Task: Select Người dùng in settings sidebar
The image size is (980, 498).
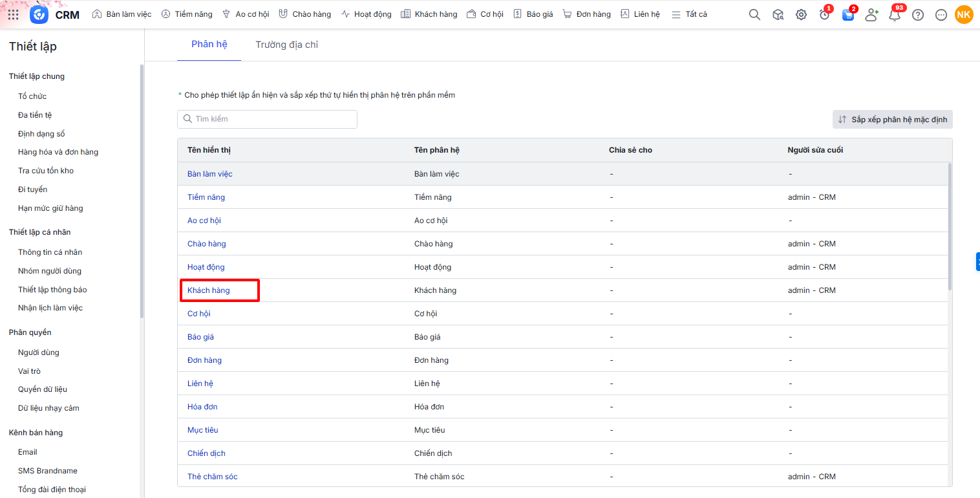Action: click(39, 352)
